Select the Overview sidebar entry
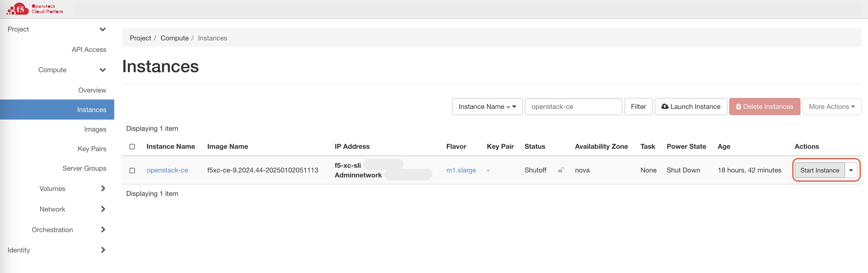Image resolution: width=868 pixels, height=273 pixels. (92, 90)
